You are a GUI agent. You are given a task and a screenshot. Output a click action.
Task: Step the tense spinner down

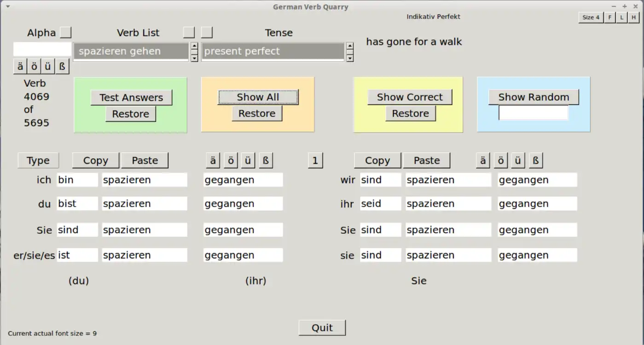[350, 58]
